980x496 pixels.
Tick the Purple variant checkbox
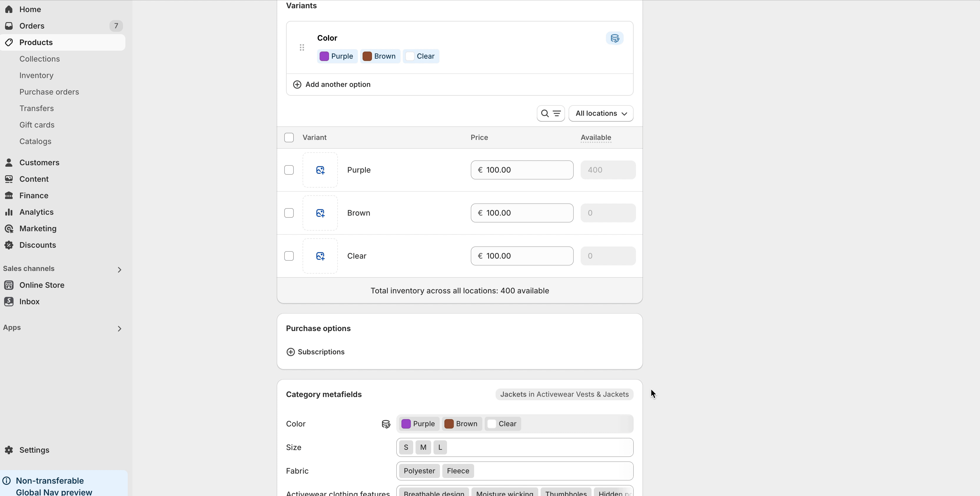289,170
